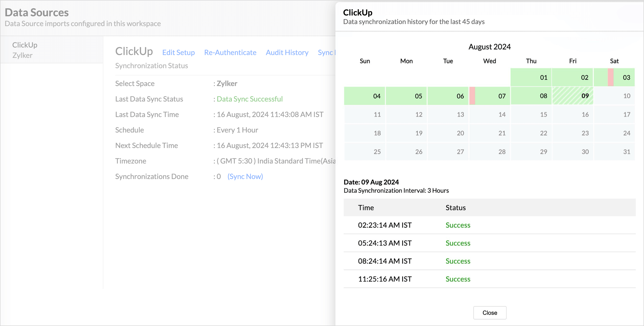Click the Zylker space value
This screenshot has height=326, width=644.
click(x=227, y=83)
